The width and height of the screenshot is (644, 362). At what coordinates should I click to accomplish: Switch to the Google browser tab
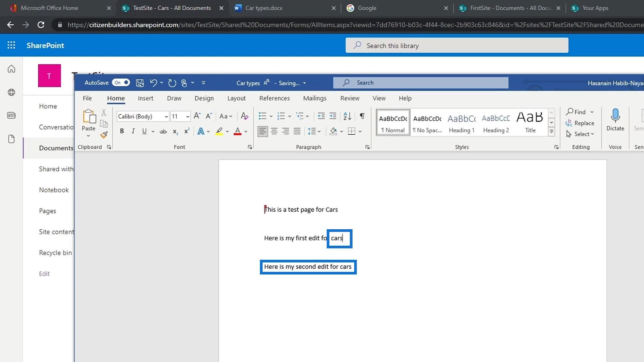397,8
